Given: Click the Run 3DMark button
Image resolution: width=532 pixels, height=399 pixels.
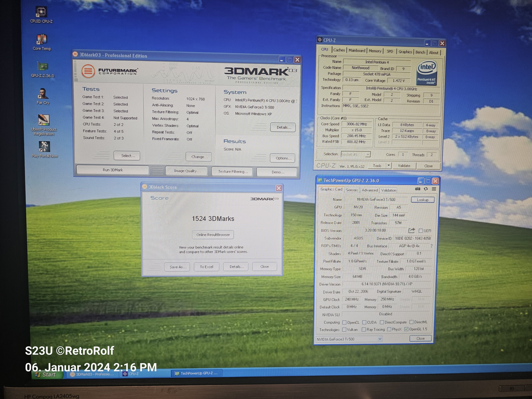Looking at the screenshot, I should point(112,170).
